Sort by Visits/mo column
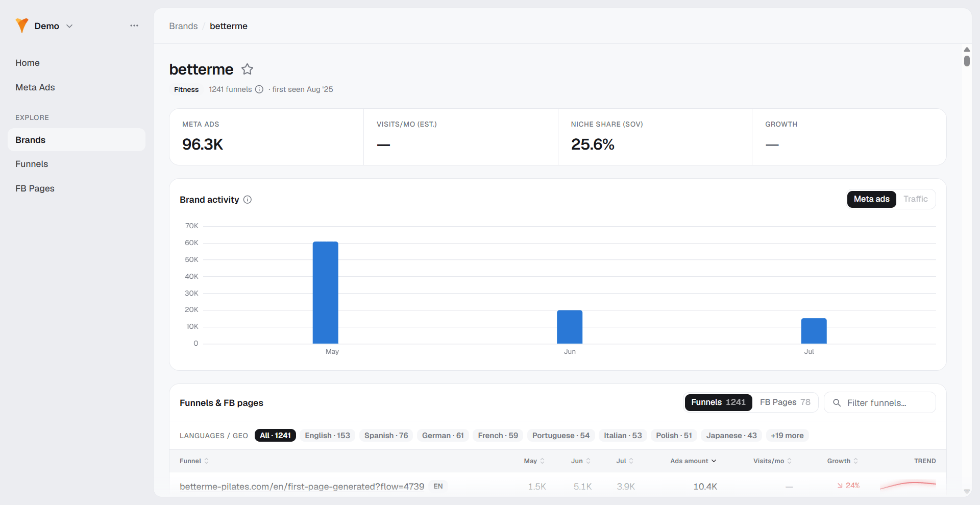Image resolution: width=980 pixels, height=505 pixels. [772, 461]
